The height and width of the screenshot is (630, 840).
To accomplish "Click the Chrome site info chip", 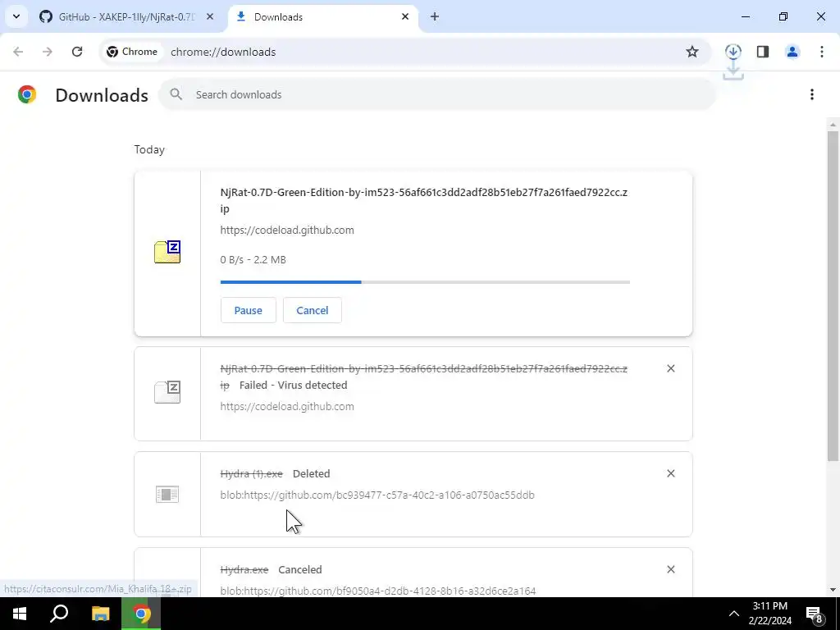I will click(132, 52).
